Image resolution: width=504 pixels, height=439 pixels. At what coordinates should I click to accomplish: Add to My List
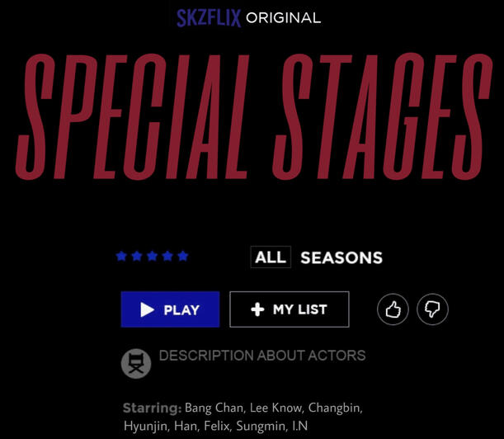pos(289,309)
